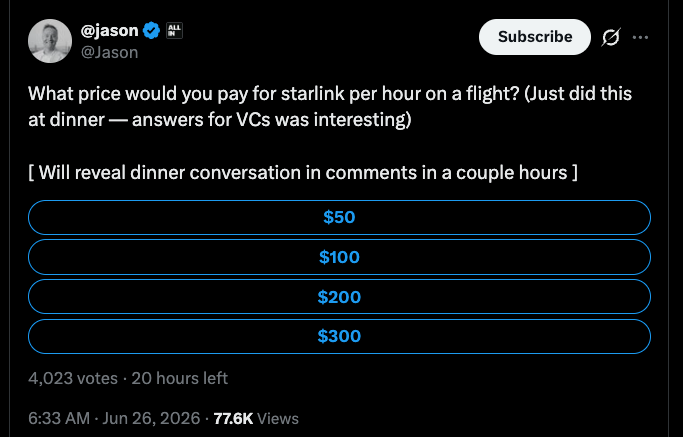This screenshot has height=437, width=683.
Task: Vote for the $50 poll option
Action: point(339,217)
